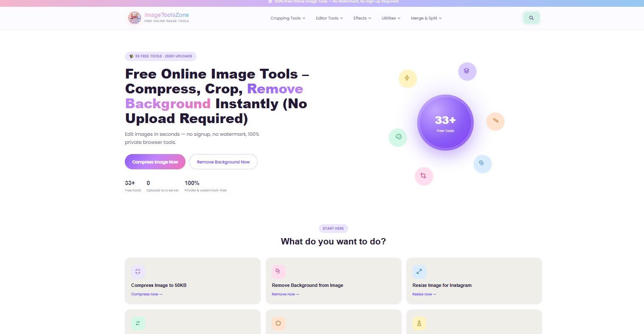Expand the Merge & Split menu
The width and height of the screenshot is (644, 334).
pos(426,18)
